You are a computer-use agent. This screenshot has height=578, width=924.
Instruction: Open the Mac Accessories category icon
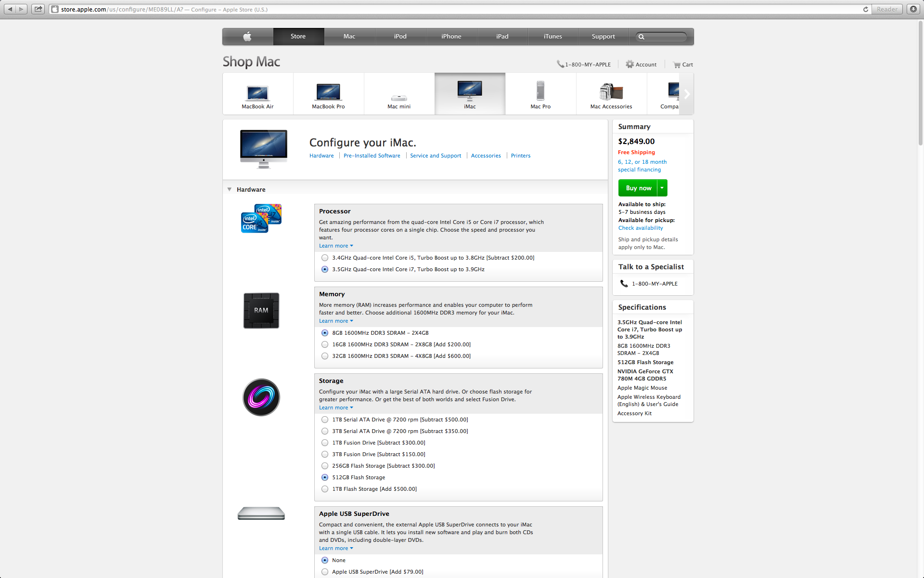click(x=611, y=92)
